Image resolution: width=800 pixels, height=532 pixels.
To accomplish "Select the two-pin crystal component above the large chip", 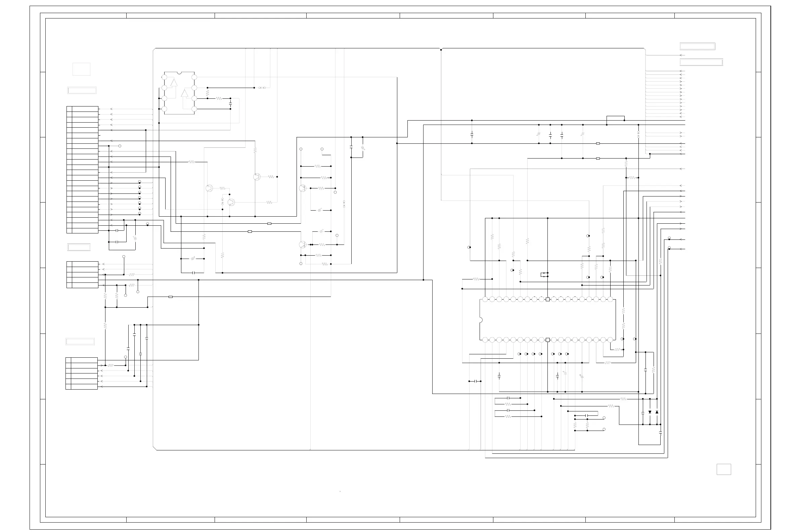I will coord(544,274).
